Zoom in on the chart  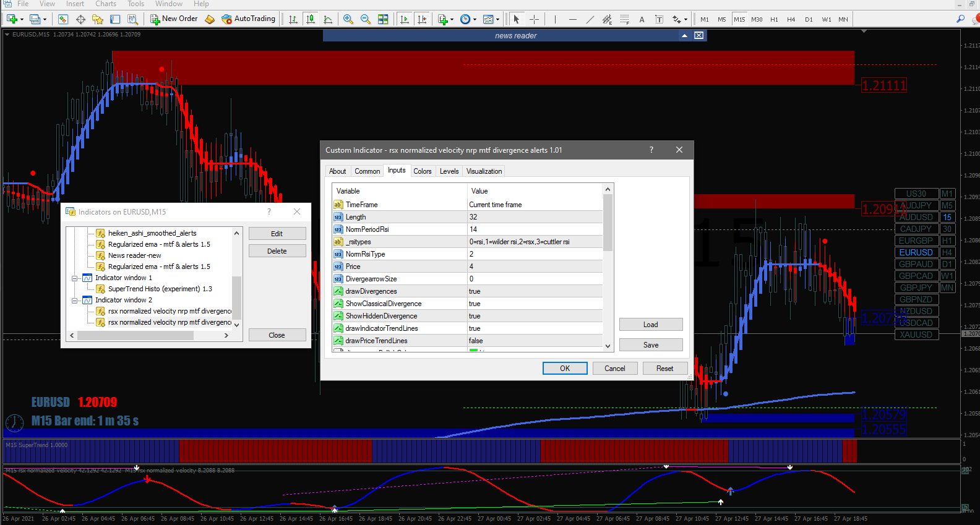[x=348, y=19]
